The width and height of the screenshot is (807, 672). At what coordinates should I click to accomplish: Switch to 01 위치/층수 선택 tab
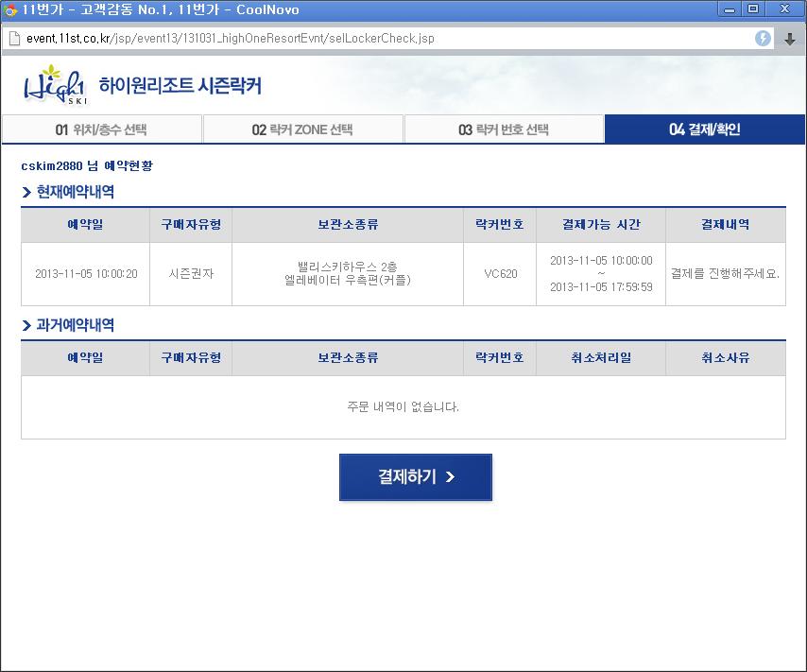pos(101,129)
